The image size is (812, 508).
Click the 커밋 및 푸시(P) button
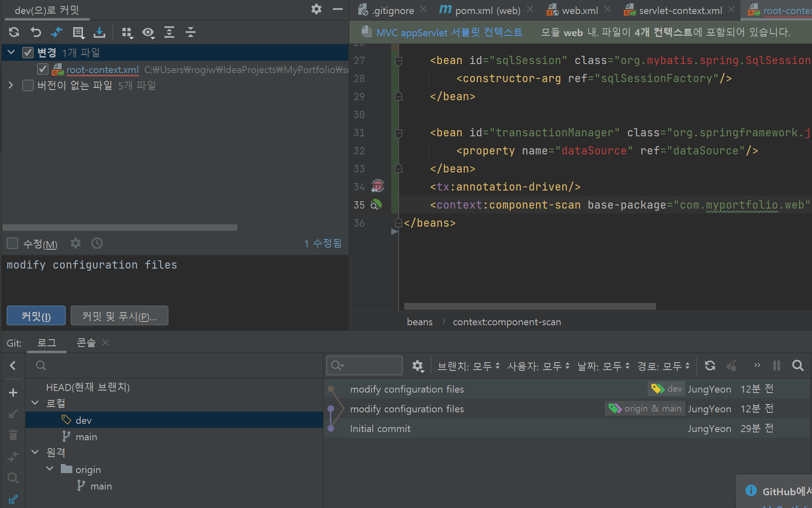click(x=120, y=316)
